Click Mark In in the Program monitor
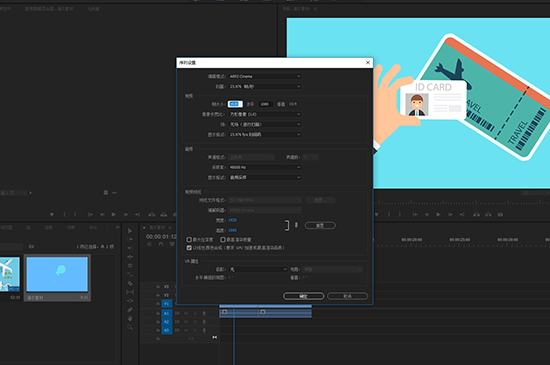The image size is (550, 365). [x=389, y=214]
